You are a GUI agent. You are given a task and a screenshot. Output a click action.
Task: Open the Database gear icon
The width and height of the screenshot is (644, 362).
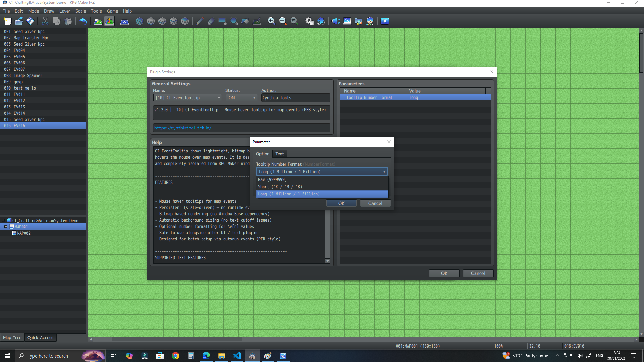click(309, 21)
